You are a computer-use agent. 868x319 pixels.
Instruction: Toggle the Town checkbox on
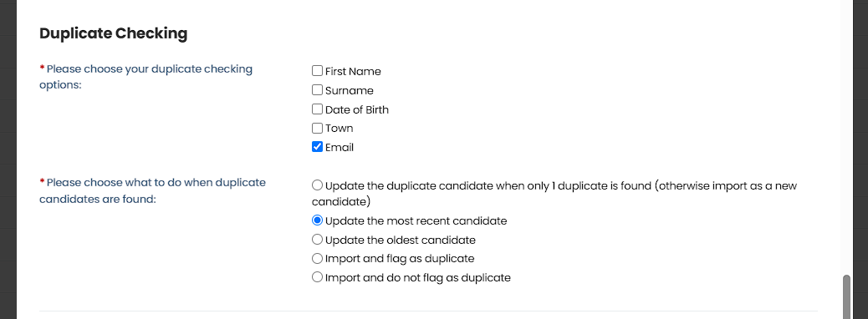tap(317, 128)
